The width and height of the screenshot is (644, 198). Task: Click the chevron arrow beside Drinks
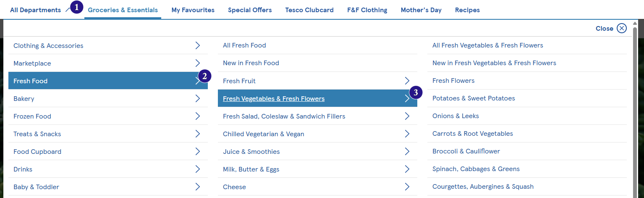coord(198,169)
